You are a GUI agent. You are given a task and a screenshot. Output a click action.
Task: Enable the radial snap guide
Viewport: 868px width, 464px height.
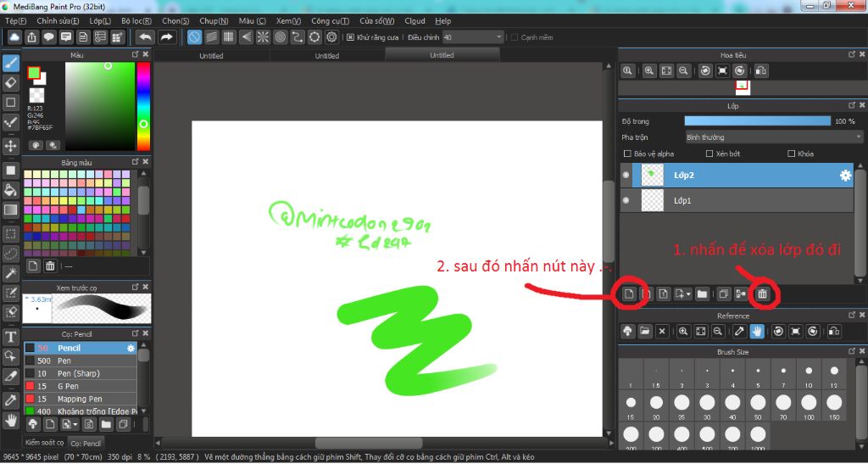point(263,37)
